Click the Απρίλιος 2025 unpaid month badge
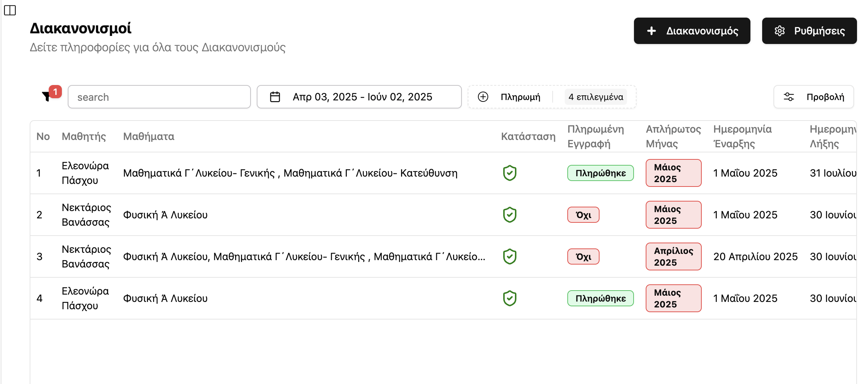 pyautogui.click(x=673, y=256)
